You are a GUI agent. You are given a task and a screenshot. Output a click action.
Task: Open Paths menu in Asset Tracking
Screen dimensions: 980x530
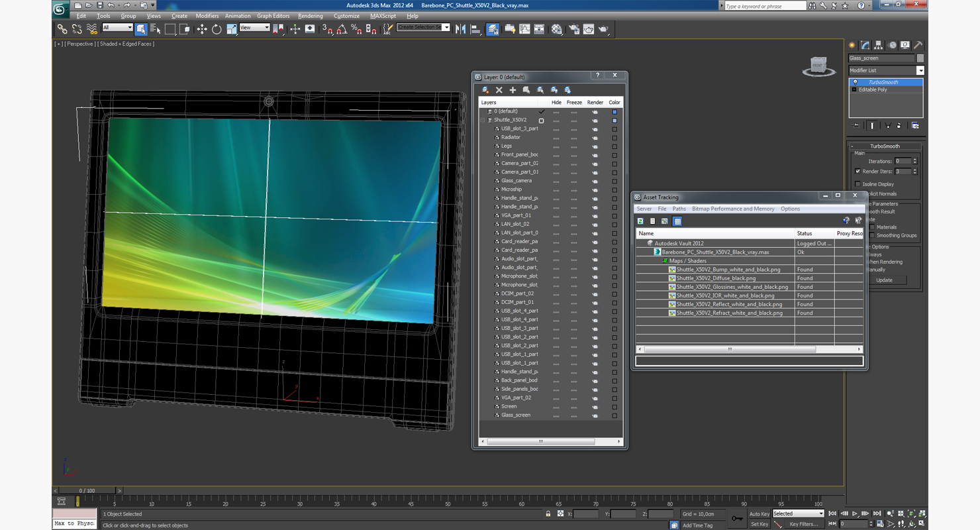point(679,209)
